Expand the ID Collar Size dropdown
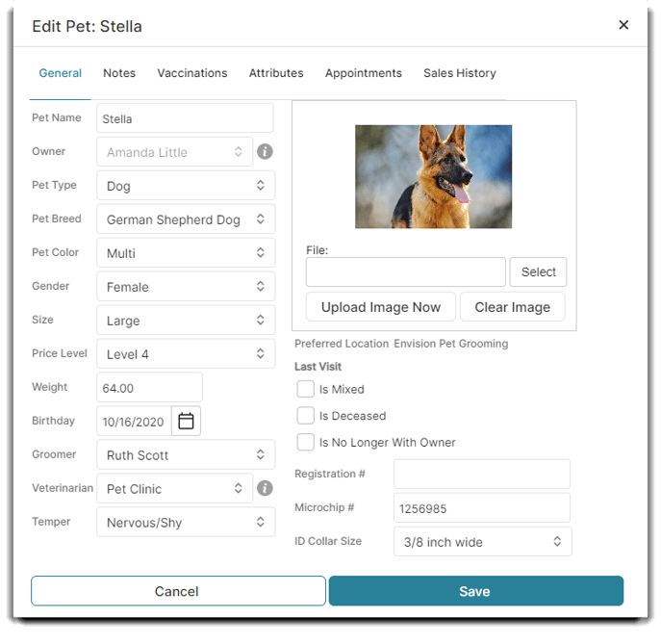 pyautogui.click(x=482, y=542)
